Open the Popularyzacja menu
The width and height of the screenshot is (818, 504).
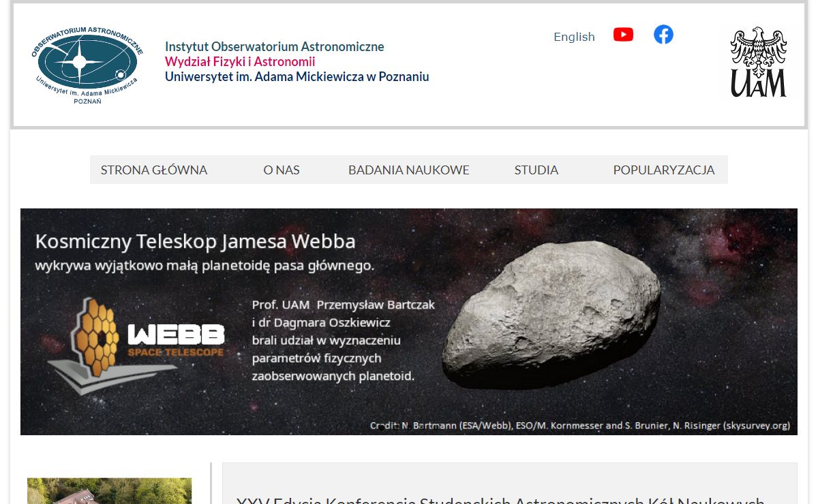pyautogui.click(x=664, y=170)
